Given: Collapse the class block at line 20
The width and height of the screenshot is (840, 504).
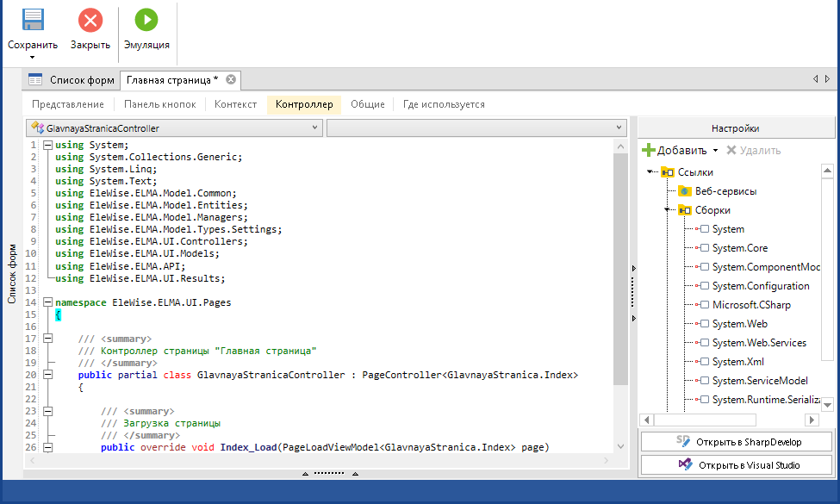Looking at the screenshot, I should (47, 376).
